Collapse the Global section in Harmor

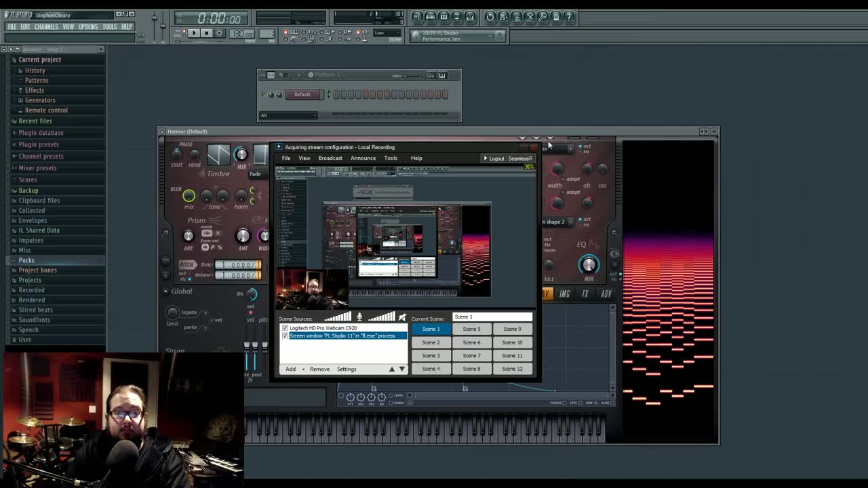pos(165,291)
